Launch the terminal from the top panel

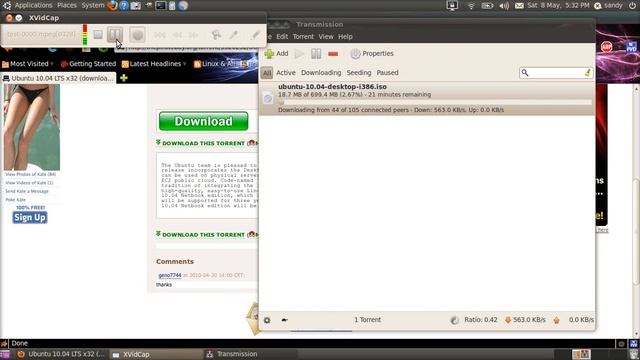tap(161, 5)
